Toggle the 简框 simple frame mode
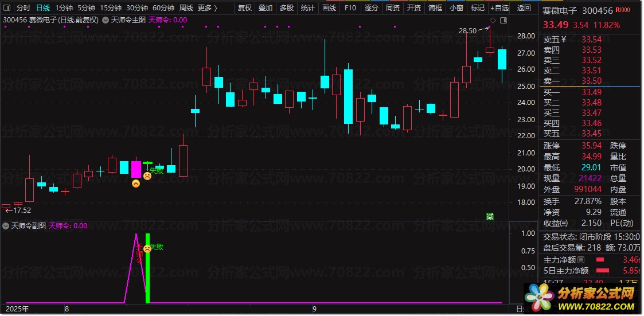 [x=435, y=8]
